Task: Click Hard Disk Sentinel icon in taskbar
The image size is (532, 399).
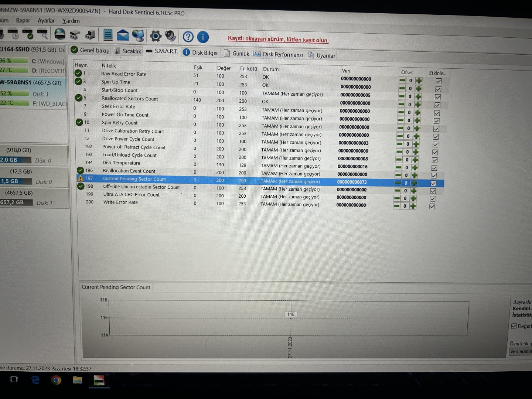Action: [99, 380]
